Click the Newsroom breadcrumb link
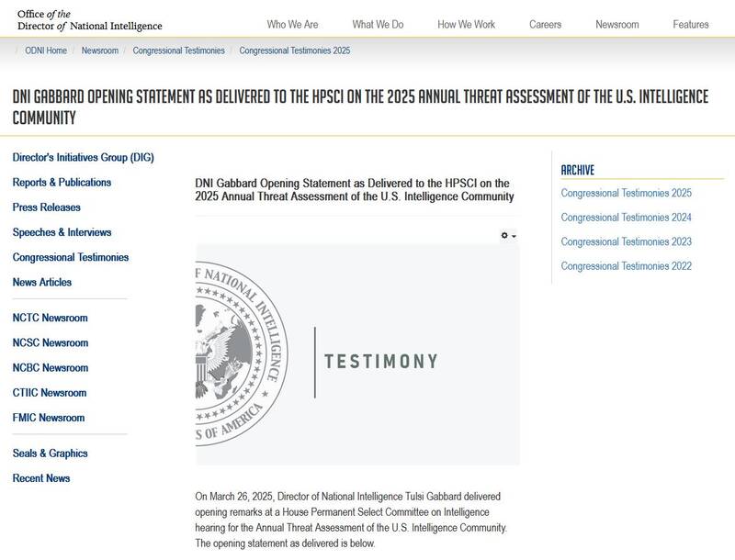The width and height of the screenshot is (735, 560). pos(100,50)
